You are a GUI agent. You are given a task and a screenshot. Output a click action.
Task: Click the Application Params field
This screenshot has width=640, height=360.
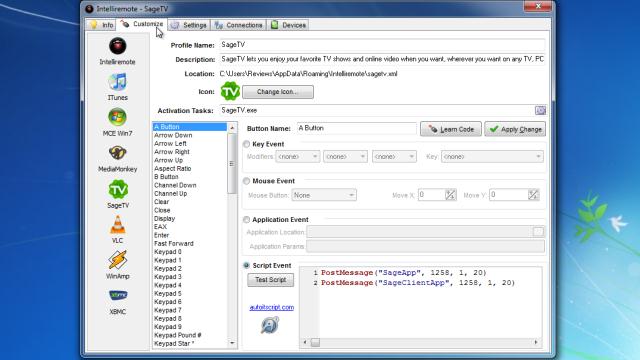425,246
